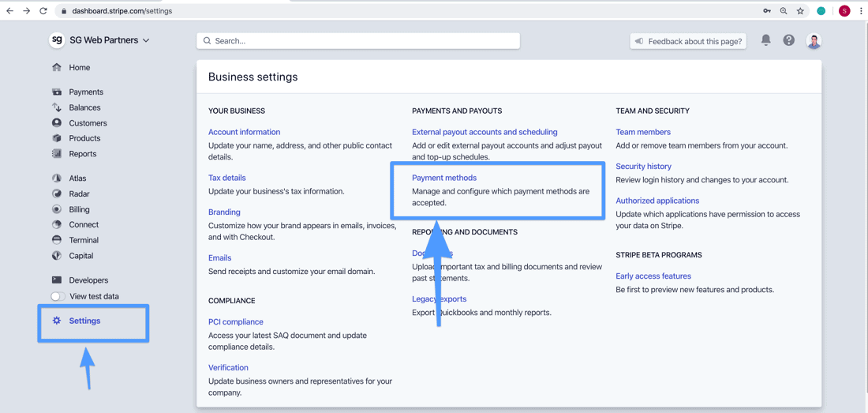This screenshot has width=868, height=413.
Task: Click the Connect sidebar icon
Action: (x=57, y=225)
